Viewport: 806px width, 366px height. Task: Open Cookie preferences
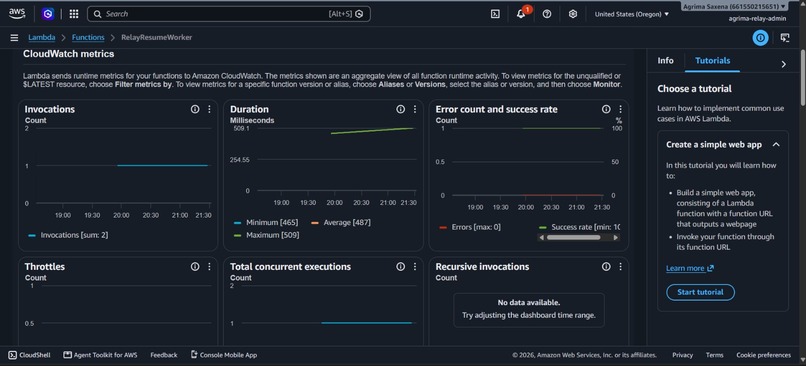point(763,355)
